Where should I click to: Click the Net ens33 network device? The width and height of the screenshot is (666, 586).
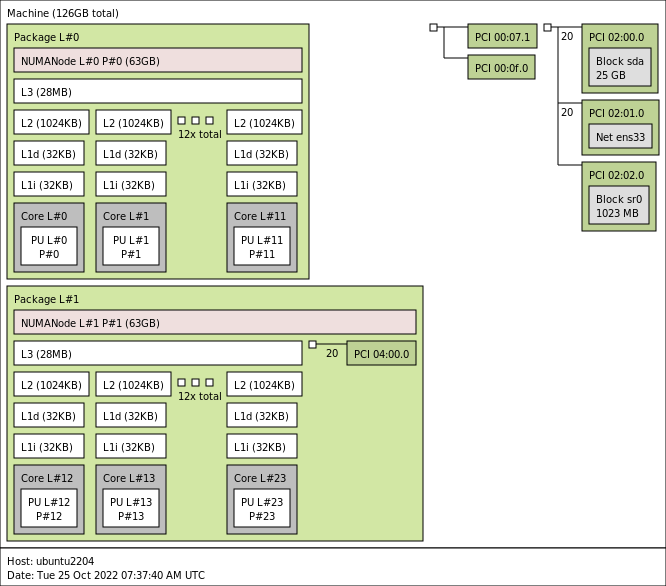pos(620,136)
